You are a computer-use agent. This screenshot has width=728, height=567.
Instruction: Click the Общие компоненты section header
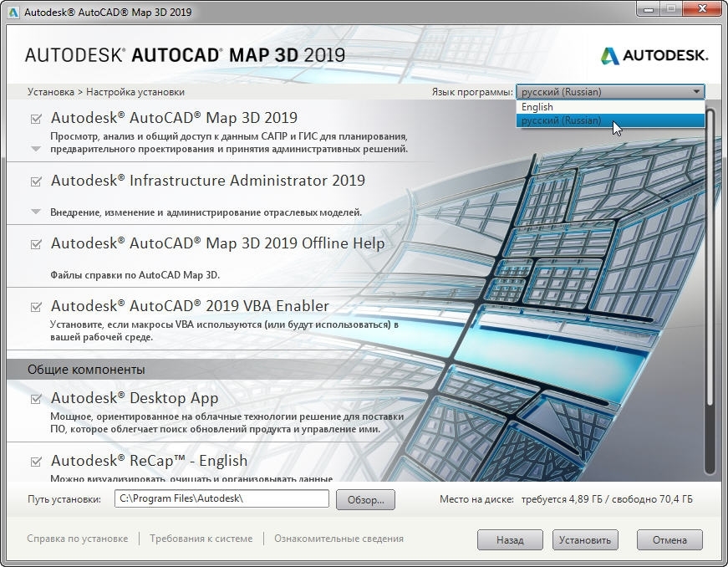pyautogui.click(x=86, y=370)
